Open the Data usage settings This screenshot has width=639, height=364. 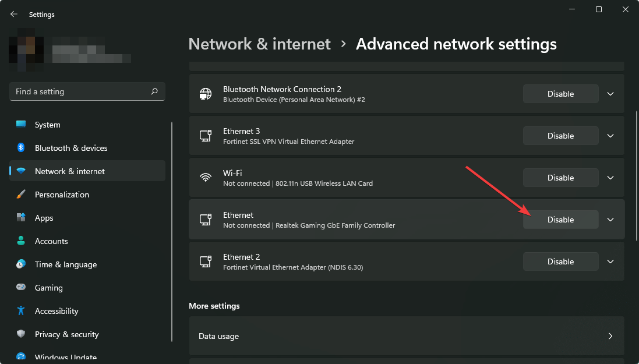pos(406,336)
